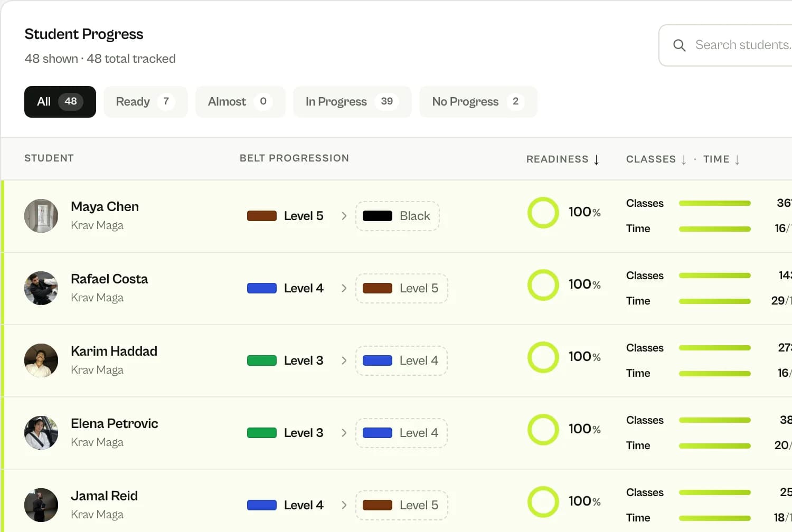The width and height of the screenshot is (792, 532).
Task: Sort by Classes column arrow
Action: tap(684, 160)
